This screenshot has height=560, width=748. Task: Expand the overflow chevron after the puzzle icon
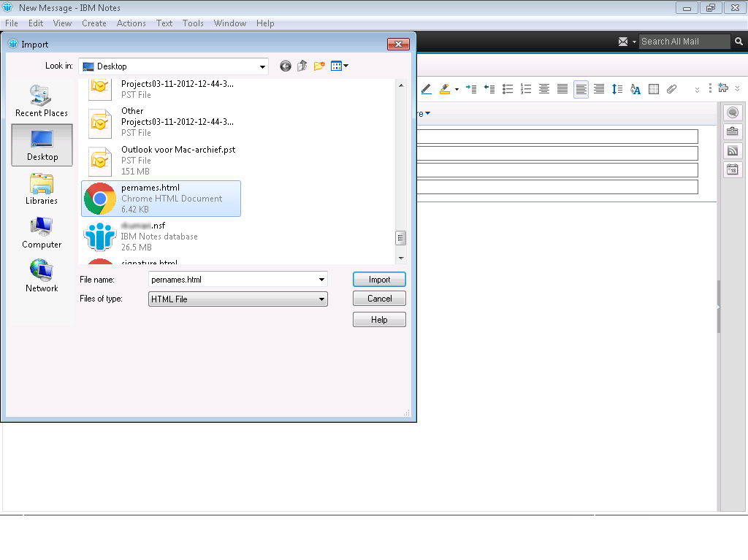[738, 89]
